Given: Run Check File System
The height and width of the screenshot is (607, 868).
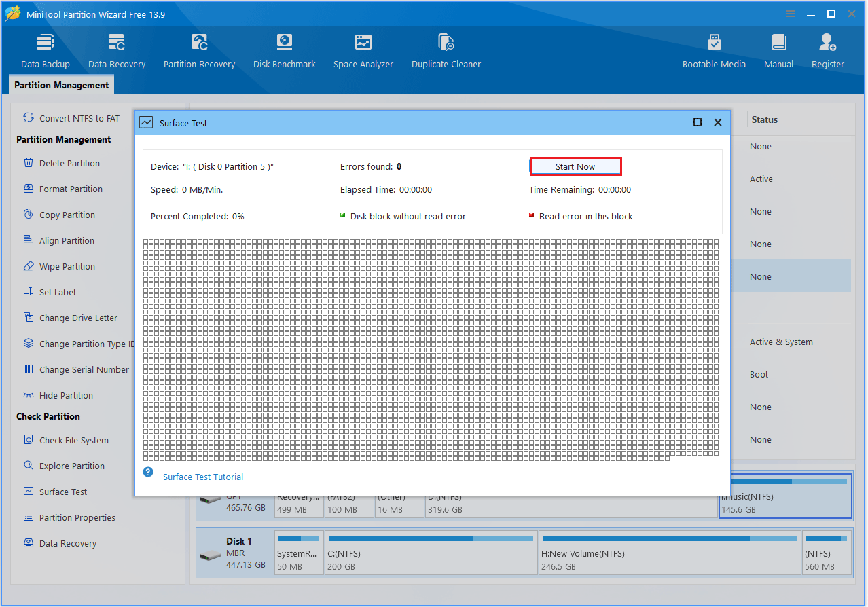Looking at the screenshot, I should pos(65,440).
